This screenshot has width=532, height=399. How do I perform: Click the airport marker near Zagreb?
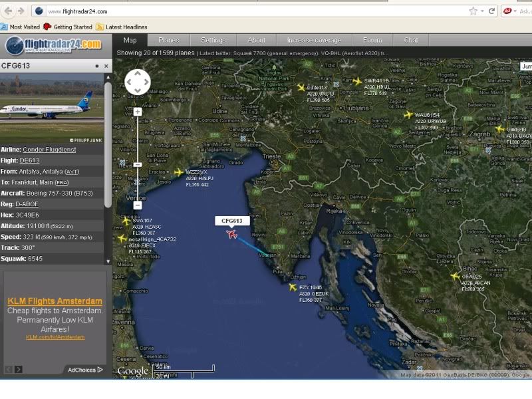tap(488, 150)
